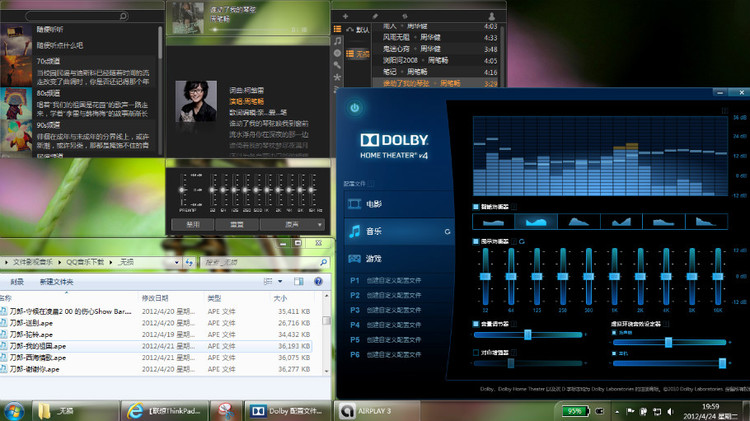This screenshot has height=421, width=750.
Task: Choose the second highlighted equalizer preset curve
Action: 536,222
